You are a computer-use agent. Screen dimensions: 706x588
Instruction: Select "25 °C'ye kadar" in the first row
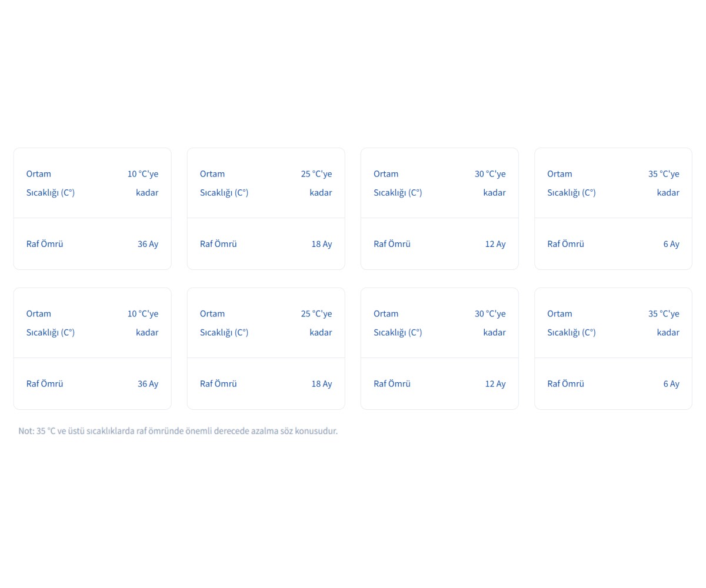coord(317,183)
